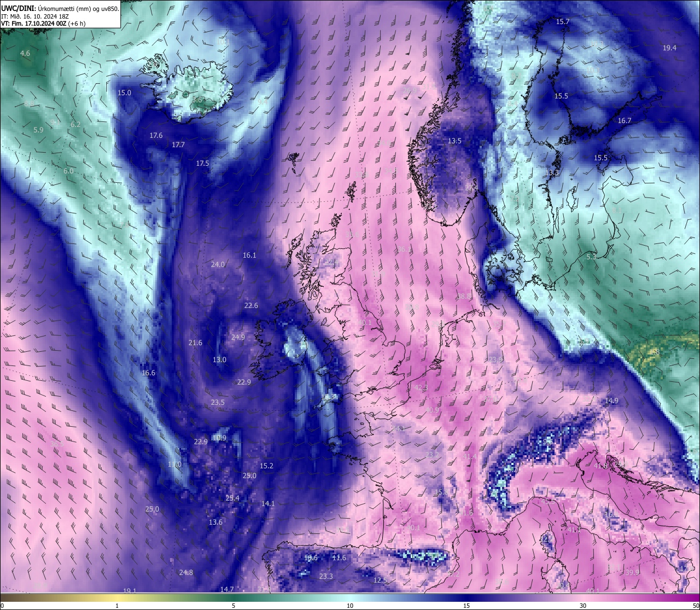Click the colorbar tick label 30
700x610 pixels.
583,606
